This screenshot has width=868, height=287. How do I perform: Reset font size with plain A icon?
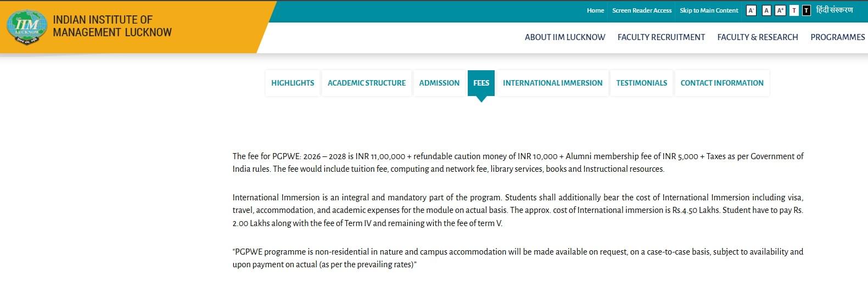(x=766, y=10)
